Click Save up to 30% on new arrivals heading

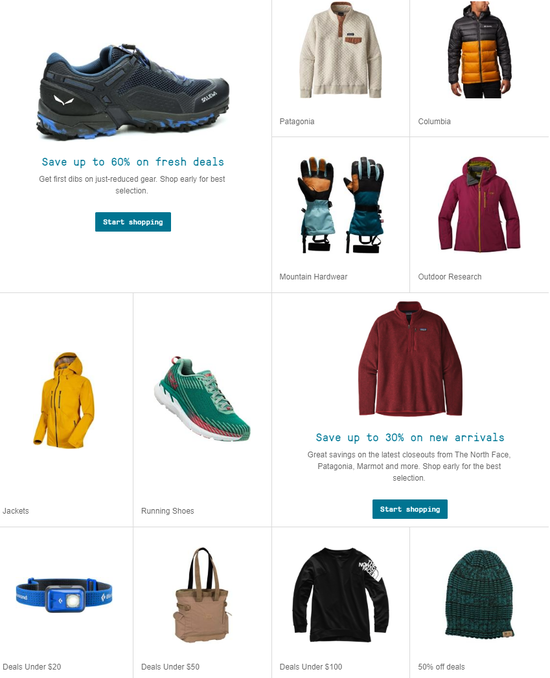[409, 438]
